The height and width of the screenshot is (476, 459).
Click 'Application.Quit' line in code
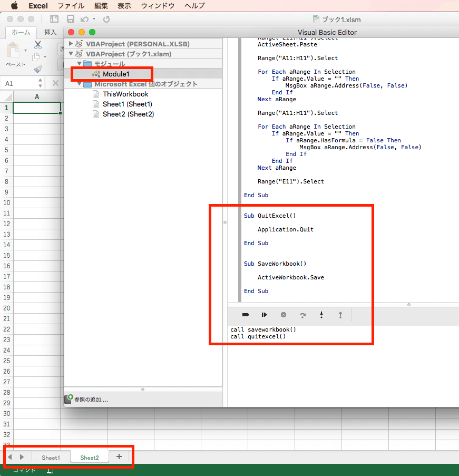pos(285,229)
